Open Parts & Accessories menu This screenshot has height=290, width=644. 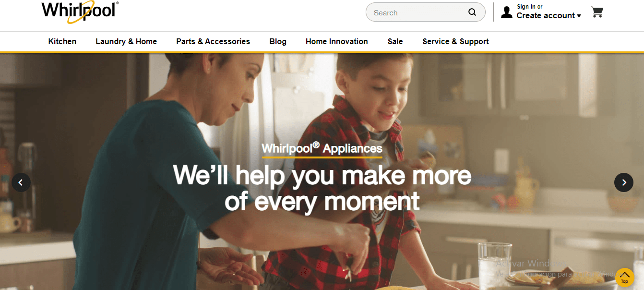coord(213,41)
